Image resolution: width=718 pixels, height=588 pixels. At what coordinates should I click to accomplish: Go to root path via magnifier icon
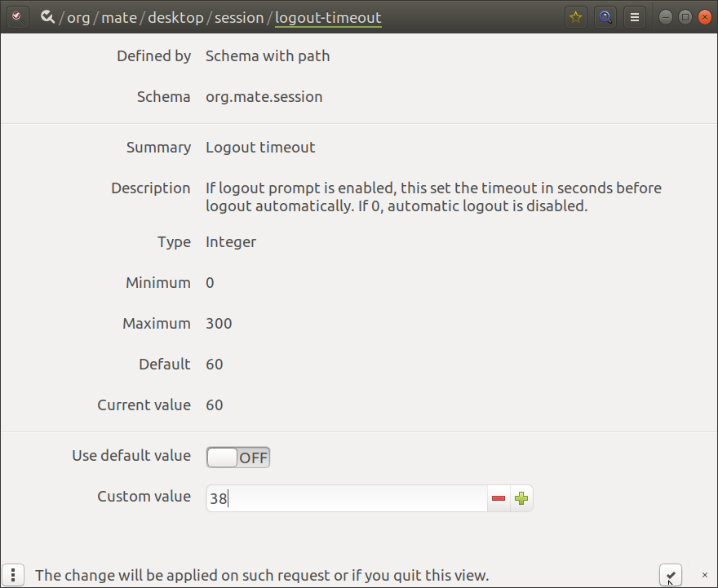[47, 17]
